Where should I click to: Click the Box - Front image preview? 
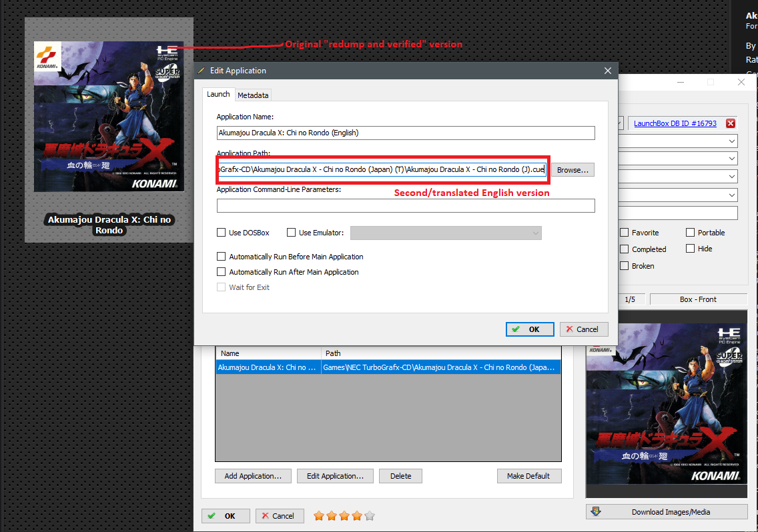tap(666, 404)
